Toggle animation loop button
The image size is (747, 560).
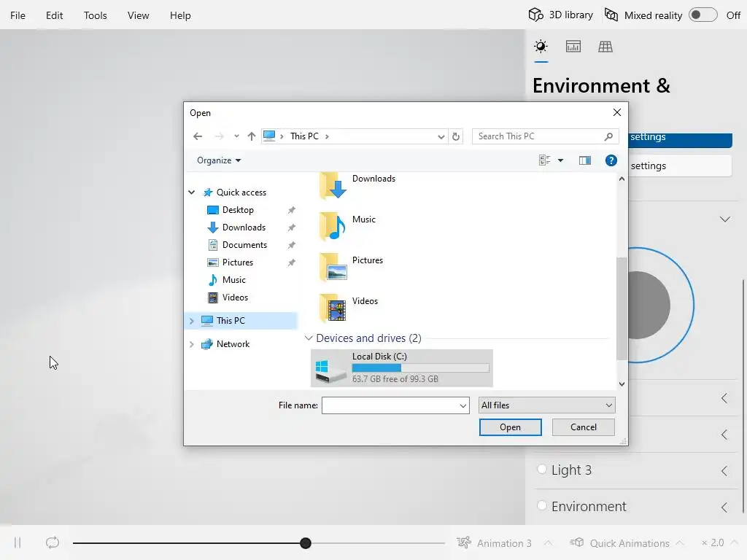click(53, 542)
